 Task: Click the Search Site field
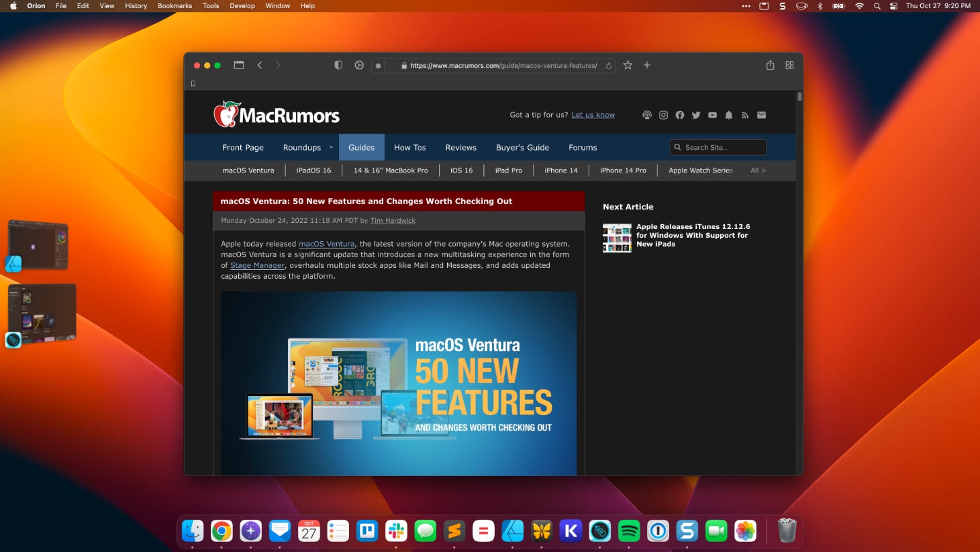click(x=718, y=147)
